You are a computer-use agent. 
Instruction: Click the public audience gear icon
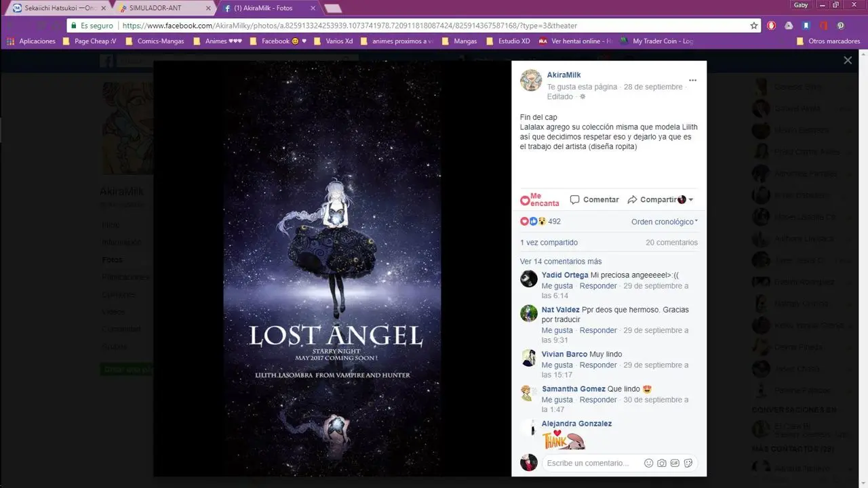click(x=583, y=97)
